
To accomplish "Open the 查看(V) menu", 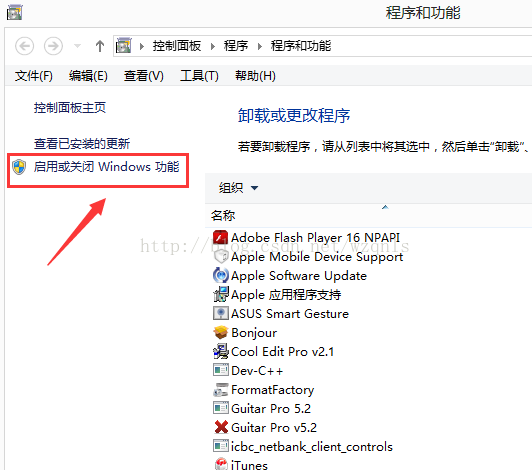I will click(x=144, y=76).
